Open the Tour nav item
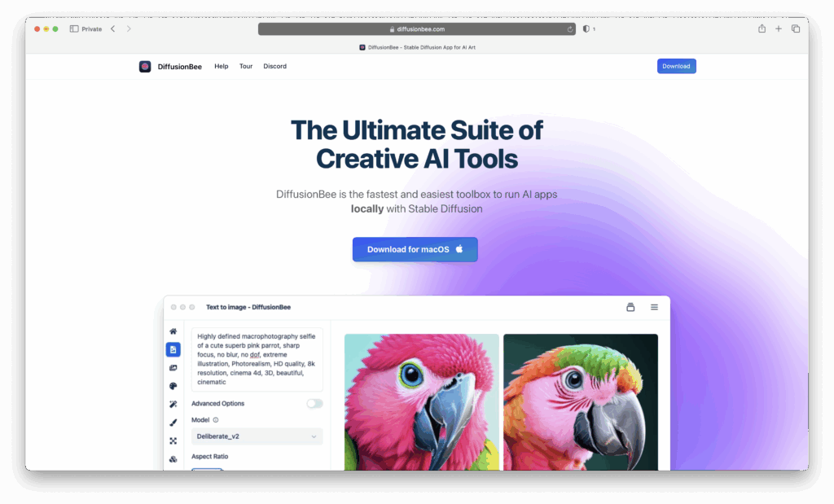The image size is (834, 504). point(246,67)
